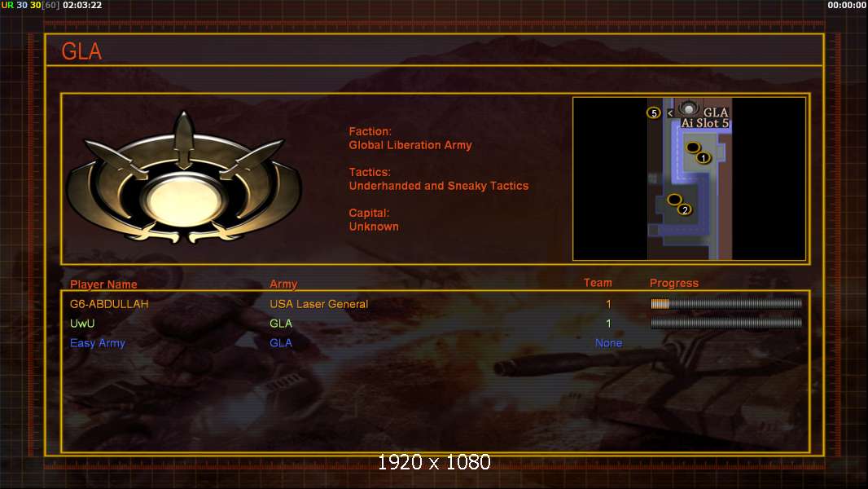868x489 pixels.
Task: Click the large GLA faction emblem
Action: click(x=183, y=178)
